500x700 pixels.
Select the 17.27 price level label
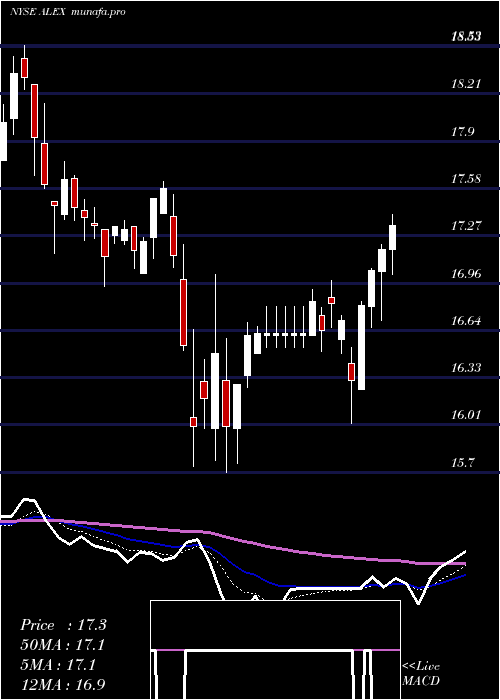[x=466, y=226]
